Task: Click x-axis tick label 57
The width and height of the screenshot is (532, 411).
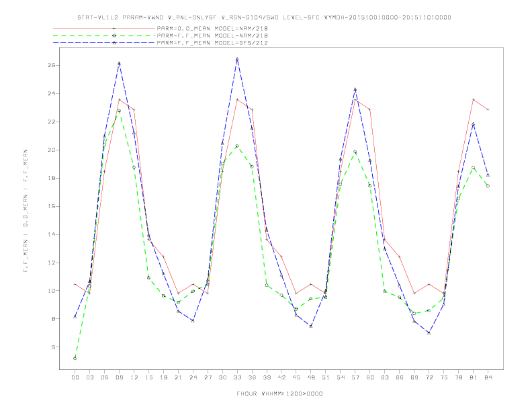Action: 355,377
